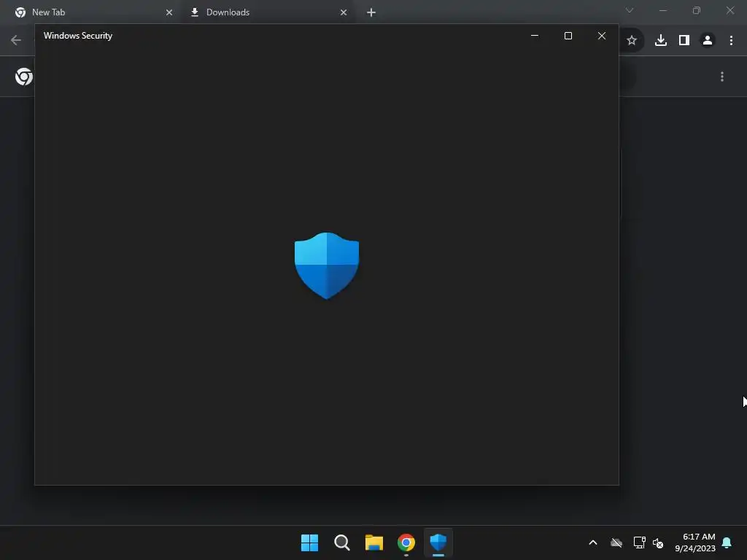The height and width of the screenshot is (560, 747).
Task: Open Chrome downloads tray icon
Action: [x=661, y=41]
